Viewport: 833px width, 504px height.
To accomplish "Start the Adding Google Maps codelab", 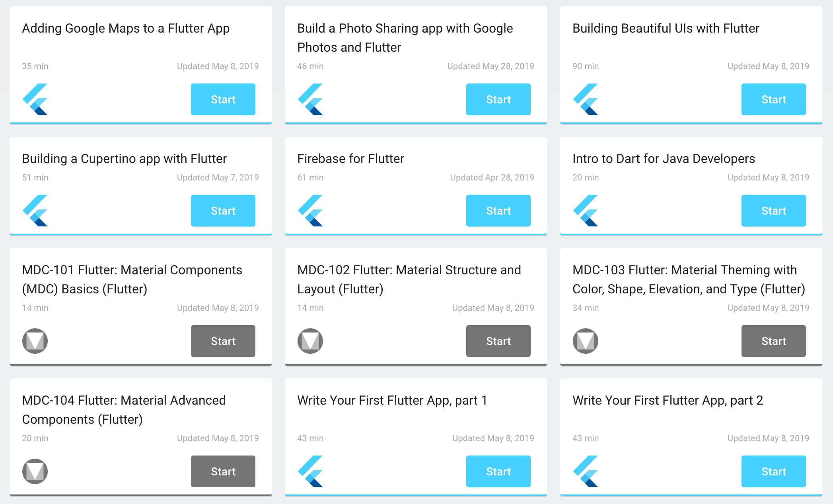I will coord(223,99).
